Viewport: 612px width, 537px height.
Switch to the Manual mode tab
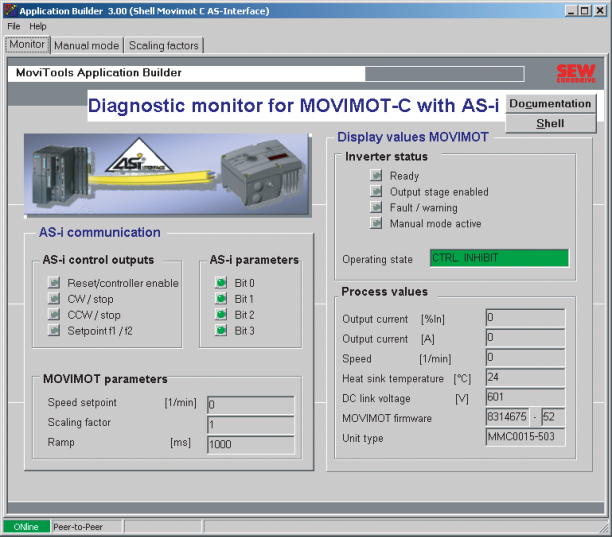pyautogui.click(x=87, y=46)
